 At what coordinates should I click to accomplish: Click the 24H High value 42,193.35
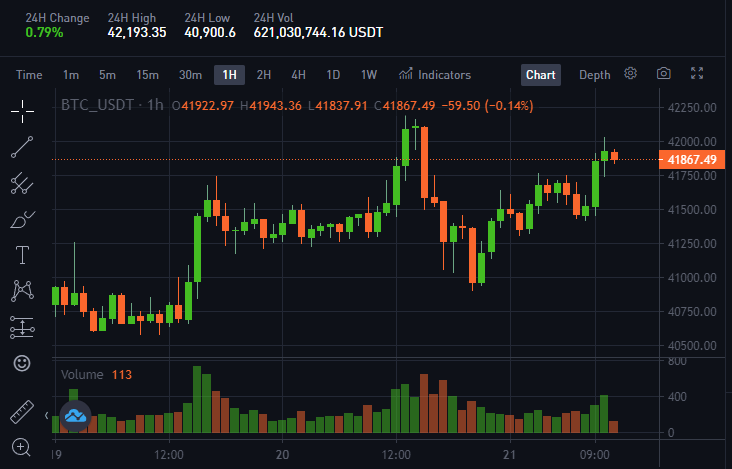137,32
